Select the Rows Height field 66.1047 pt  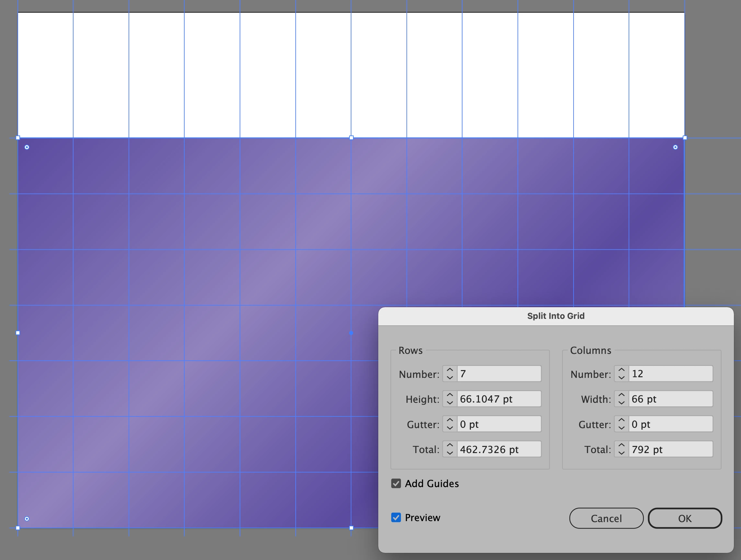499,399
